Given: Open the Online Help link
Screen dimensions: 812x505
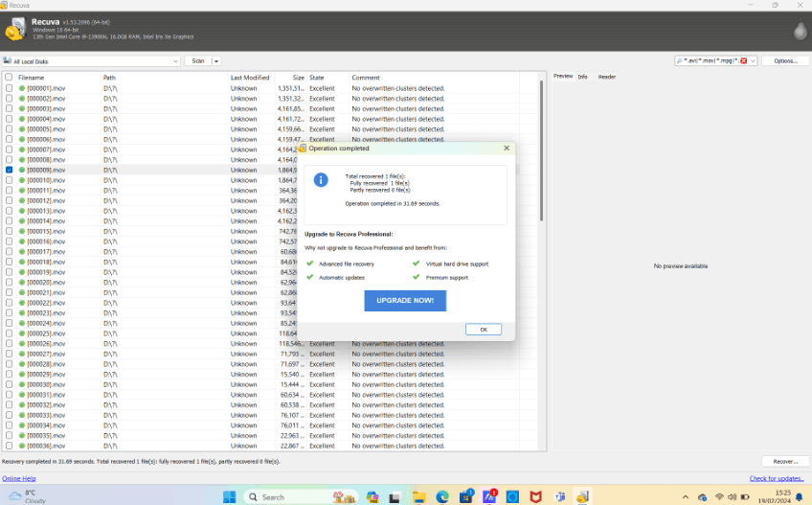Looking at the screenshot, I should (18, 478).
